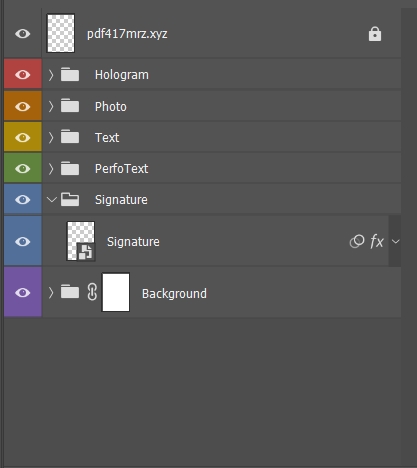This screenshot has width=417, height=468.
Task: Click the Signature smart object thumbnail
Action: [x=81, y=241]
